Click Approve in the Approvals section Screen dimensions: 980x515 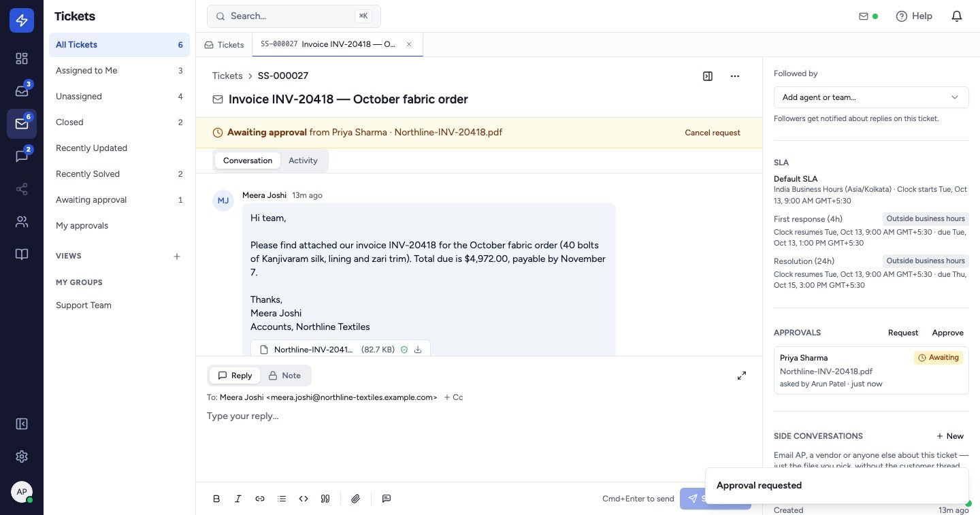coord(948,333)
